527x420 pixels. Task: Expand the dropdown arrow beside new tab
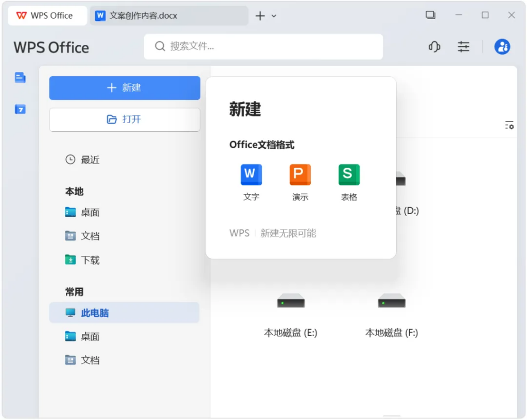(274, 16)
